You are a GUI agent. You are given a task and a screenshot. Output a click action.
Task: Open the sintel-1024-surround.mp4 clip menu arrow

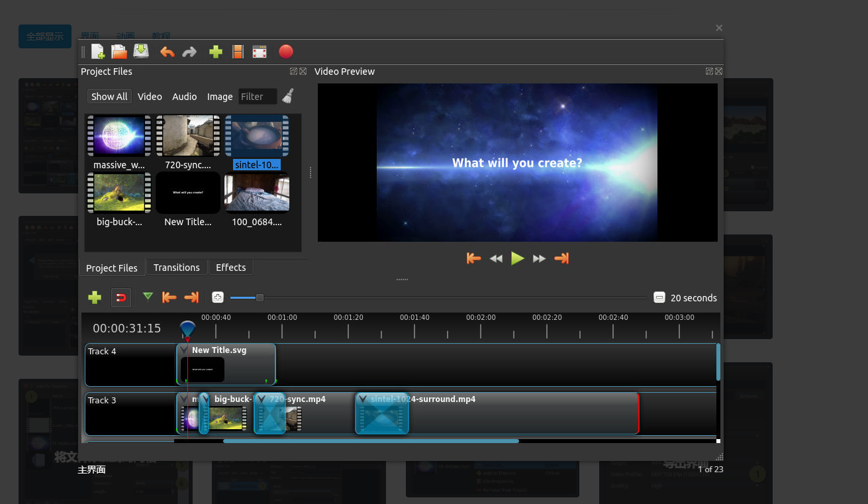pyautogui.click(x=362, y=399)
